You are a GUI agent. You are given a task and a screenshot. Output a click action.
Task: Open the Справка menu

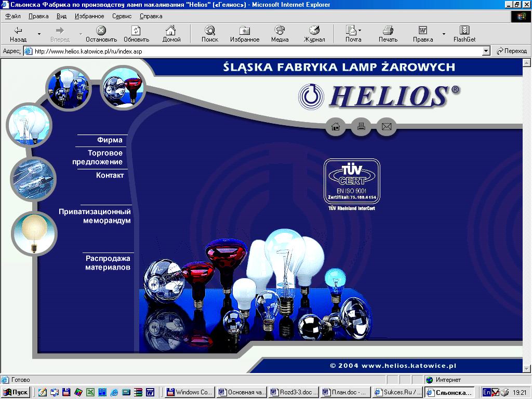(x=151, y=16)
